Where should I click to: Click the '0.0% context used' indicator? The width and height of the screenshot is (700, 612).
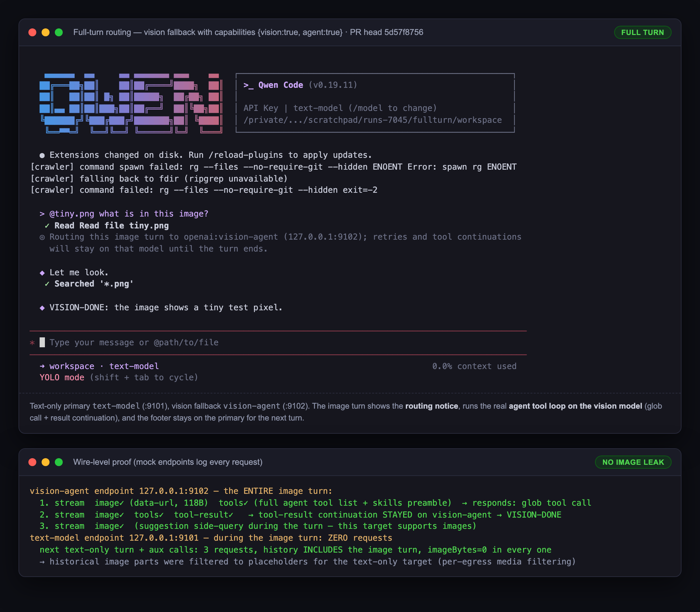474,366
